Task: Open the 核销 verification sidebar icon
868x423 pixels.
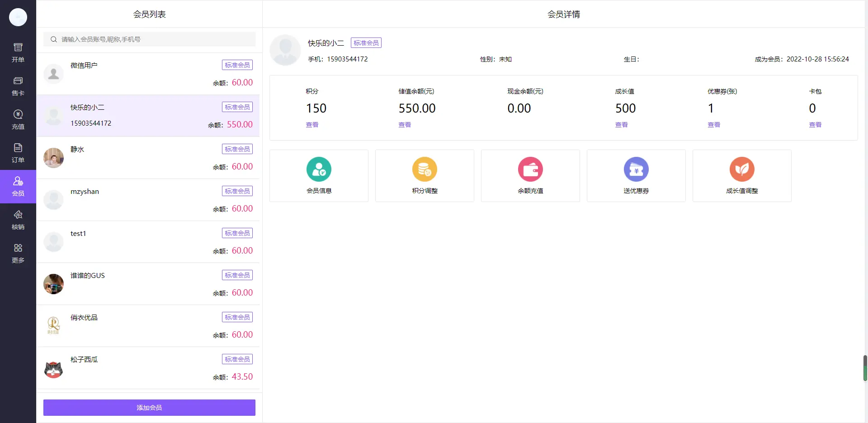Action: tap(18, 220)
